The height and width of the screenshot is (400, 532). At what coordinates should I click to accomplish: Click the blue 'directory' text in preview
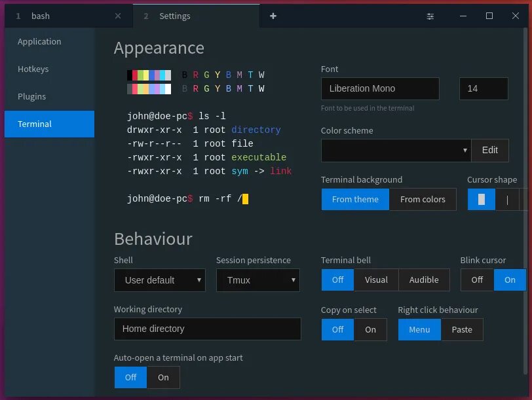point(256,130)
